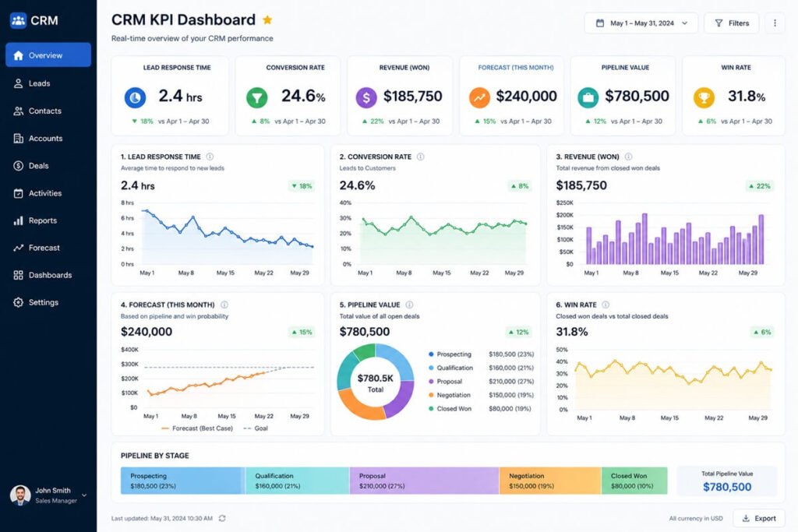Click the info icon next to 3. Revenue (Won)

pos(629,157)
